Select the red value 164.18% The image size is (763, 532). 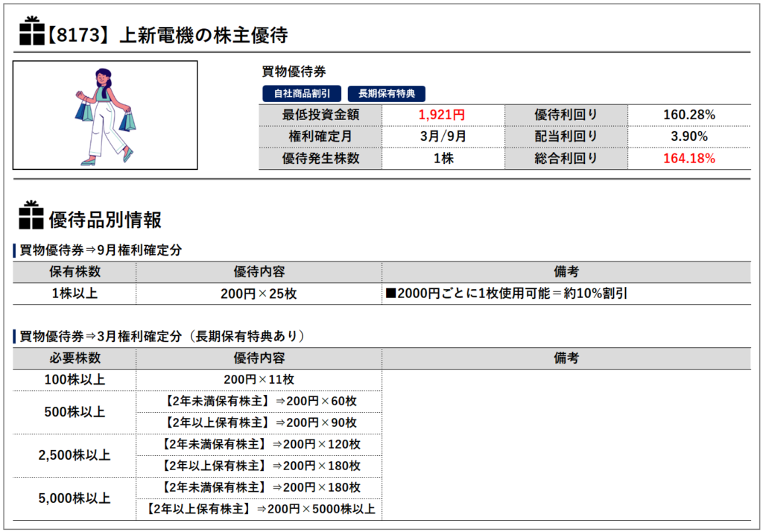point(689,158)
